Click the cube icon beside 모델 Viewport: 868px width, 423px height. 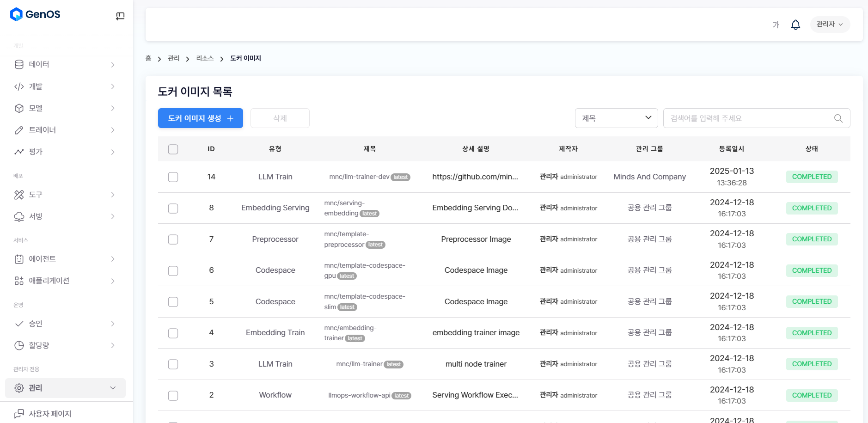click(19, 108)
